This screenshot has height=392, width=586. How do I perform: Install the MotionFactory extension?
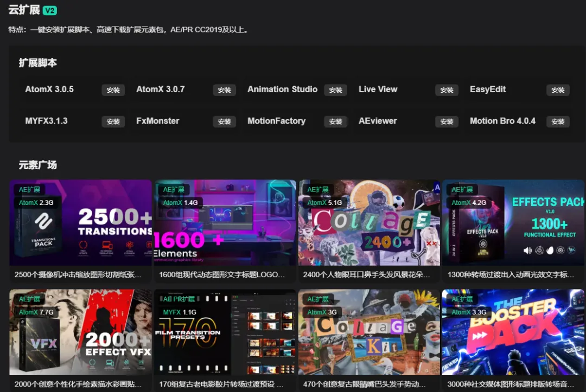pyautogui.click(x=335, y=121)
